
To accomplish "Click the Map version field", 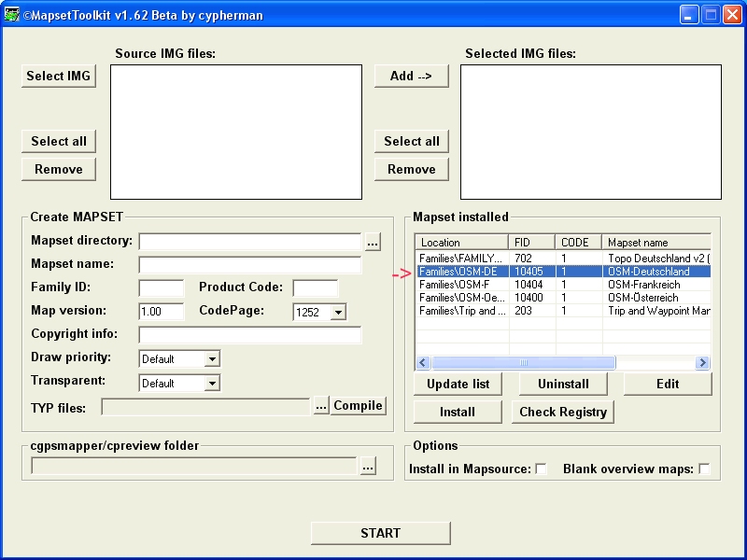I will point(161,312).
